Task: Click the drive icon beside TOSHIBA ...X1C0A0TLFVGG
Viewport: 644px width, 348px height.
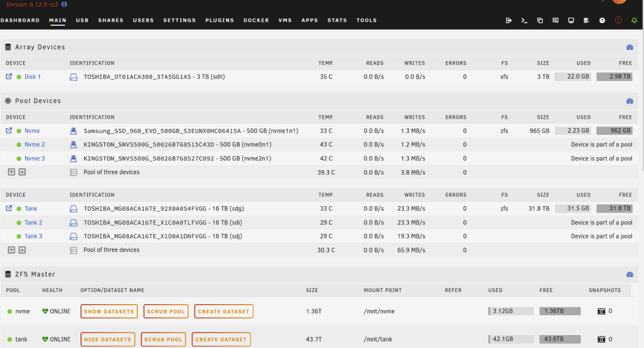Action: pyautogui.click(x=73, y=223)
